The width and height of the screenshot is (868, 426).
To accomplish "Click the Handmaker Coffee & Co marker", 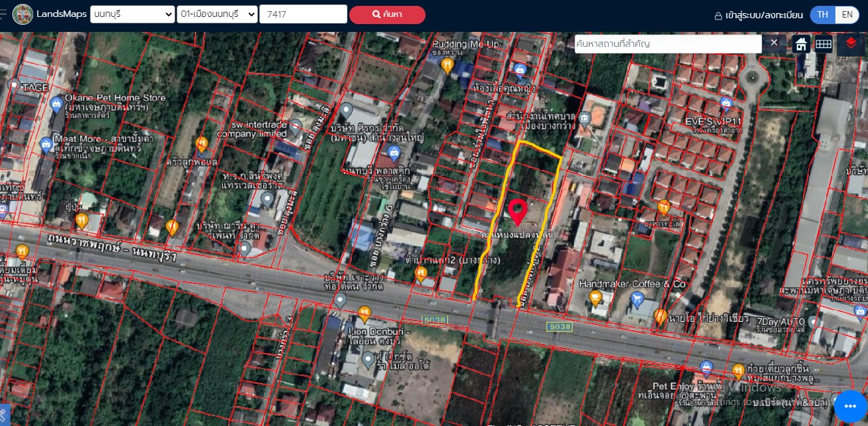I will 595,298.
